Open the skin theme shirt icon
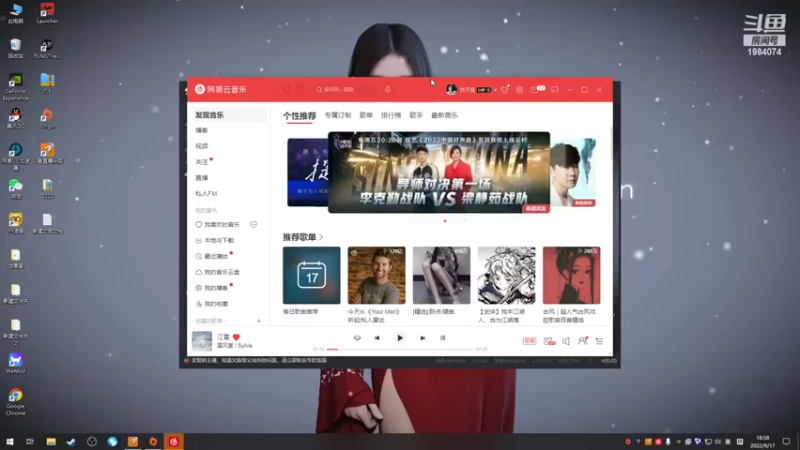This screenshot has width=800, height=450. tap(505, 89)
